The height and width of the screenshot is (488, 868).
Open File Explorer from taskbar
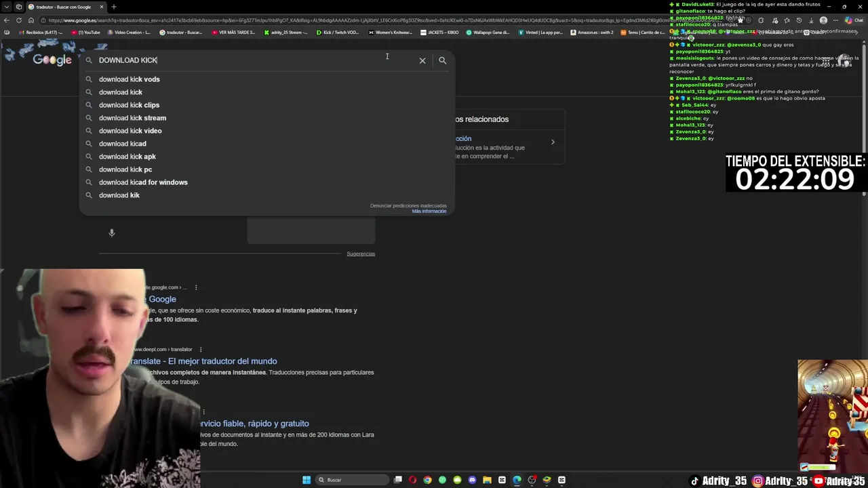tap(487, 480)
